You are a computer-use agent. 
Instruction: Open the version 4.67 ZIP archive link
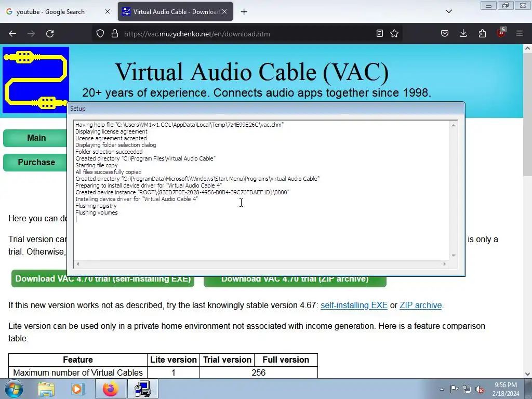point(421,305)
